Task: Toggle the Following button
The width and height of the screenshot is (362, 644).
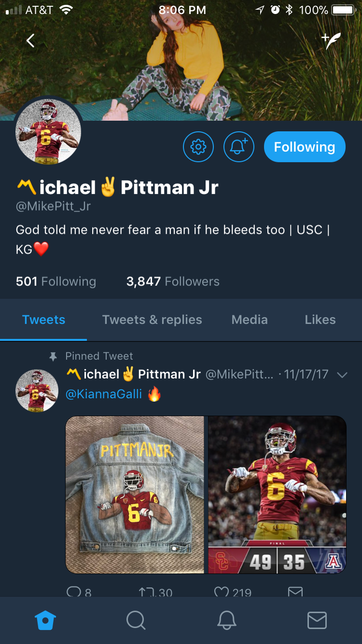Action: (305, 147)
